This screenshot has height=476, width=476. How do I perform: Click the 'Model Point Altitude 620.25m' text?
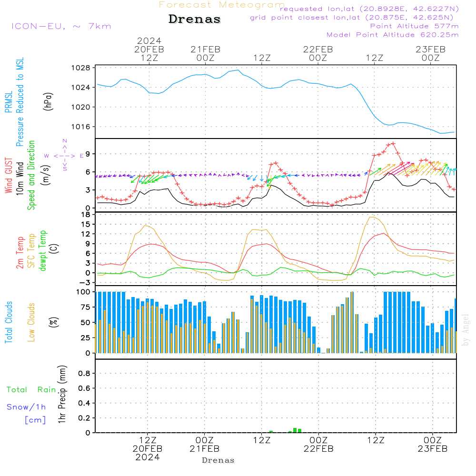393,35
